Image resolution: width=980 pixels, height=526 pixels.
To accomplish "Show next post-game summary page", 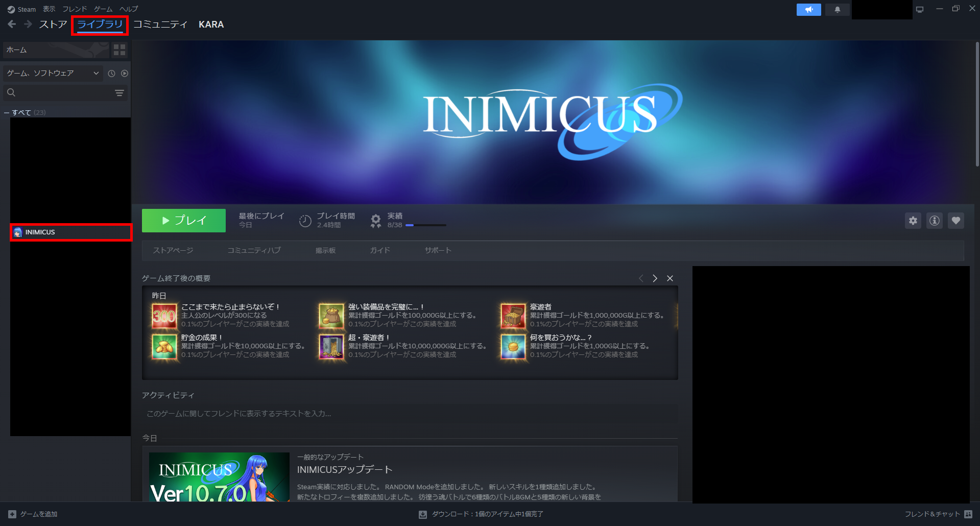I will pyautogui.click(x=655, y=278).
